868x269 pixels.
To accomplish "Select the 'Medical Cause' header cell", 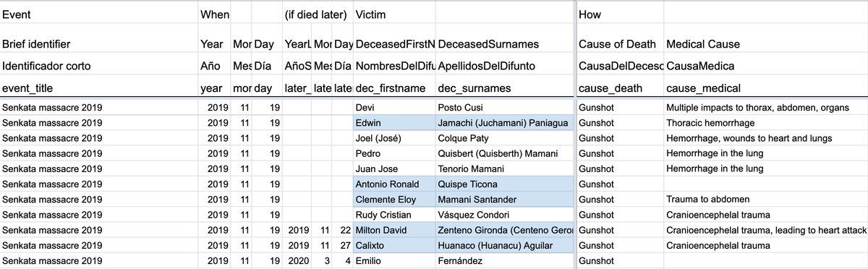I will point(765,44).
